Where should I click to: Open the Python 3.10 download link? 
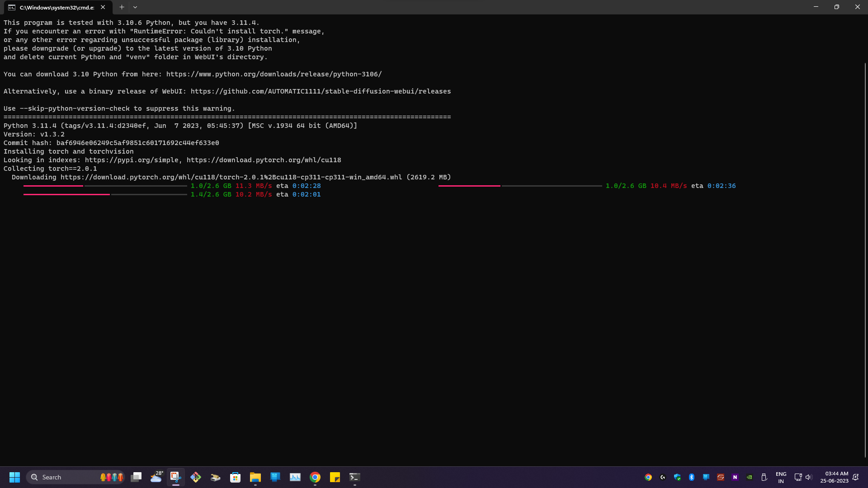click(274, 74)
